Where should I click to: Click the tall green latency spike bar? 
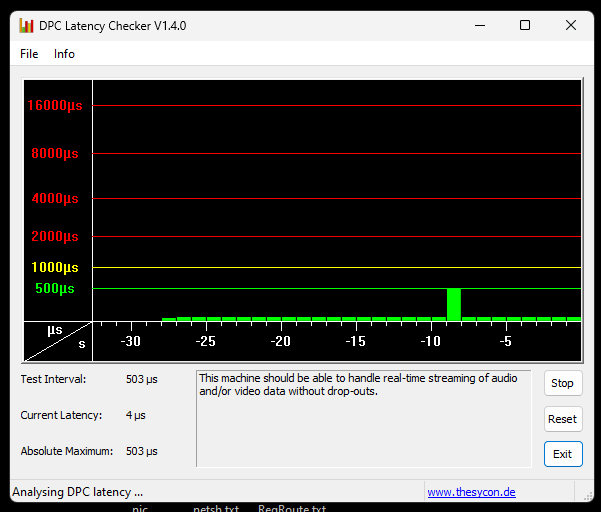454,304
